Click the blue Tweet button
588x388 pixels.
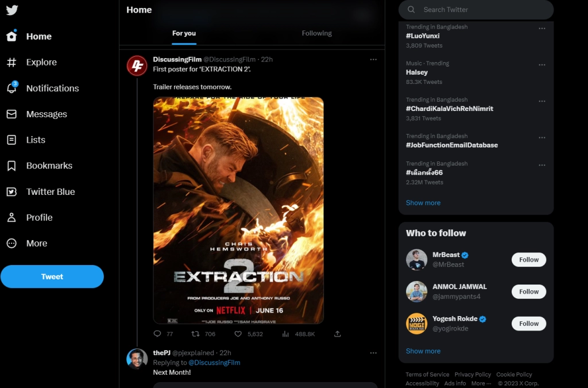coord(52,276)
